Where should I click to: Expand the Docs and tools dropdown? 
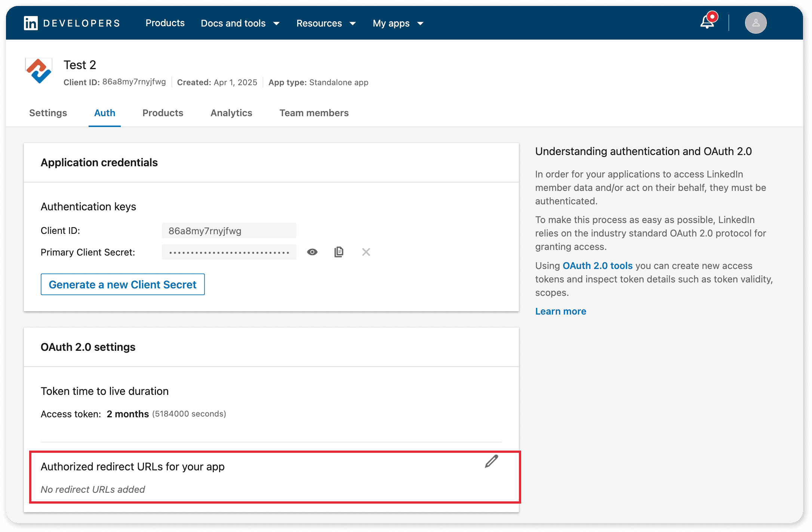point(240,23)
